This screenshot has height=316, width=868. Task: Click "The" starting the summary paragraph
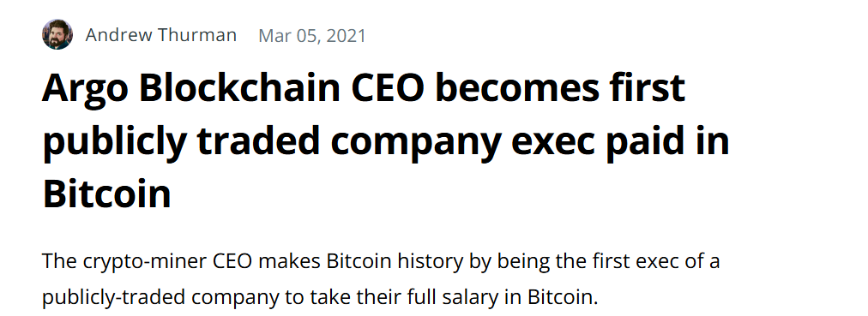60,260
